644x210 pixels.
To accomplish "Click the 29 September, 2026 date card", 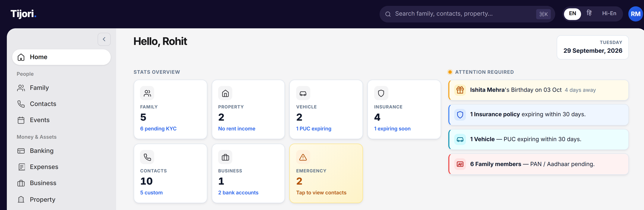I will tap(592, 47).
